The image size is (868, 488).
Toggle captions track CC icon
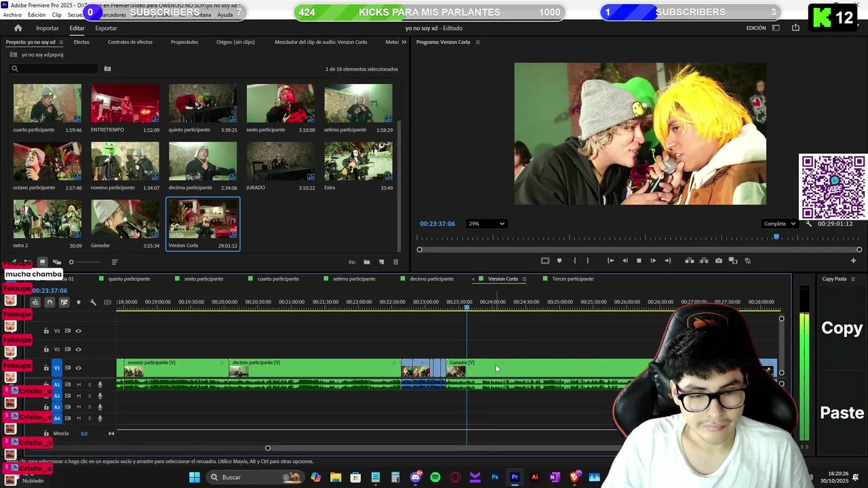pyautogui.click(x=107, y=302)
